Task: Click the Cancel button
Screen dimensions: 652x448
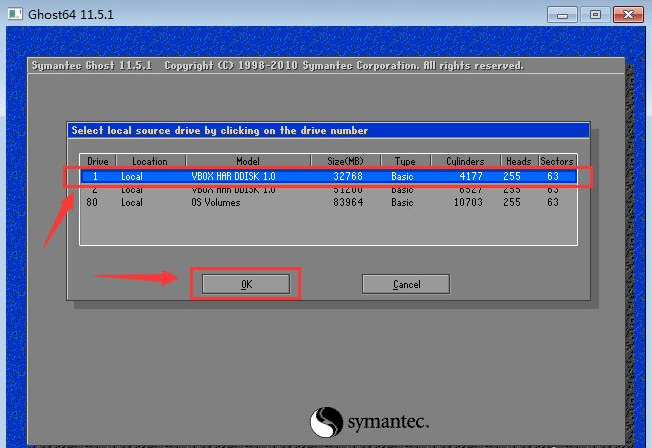Action: click(x=406, y=284)
